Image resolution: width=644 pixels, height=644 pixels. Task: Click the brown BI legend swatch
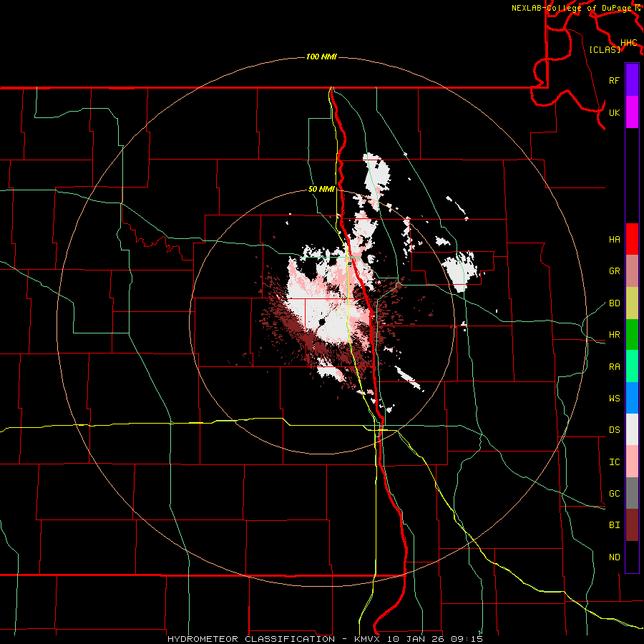pyautogui.click(x=632, y=525)
